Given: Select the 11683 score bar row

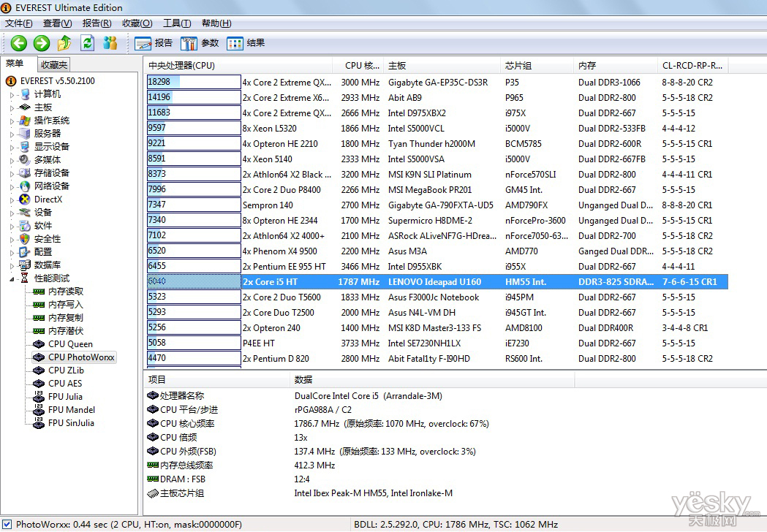Looking at the screenshot, I should click(x=194, y=113).
